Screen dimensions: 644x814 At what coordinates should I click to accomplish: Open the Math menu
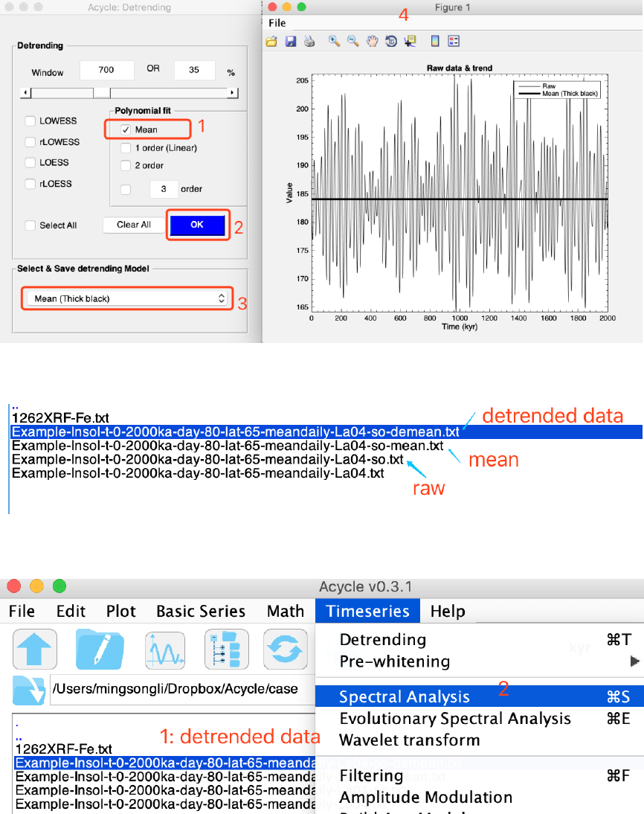(x=286, y=611)
